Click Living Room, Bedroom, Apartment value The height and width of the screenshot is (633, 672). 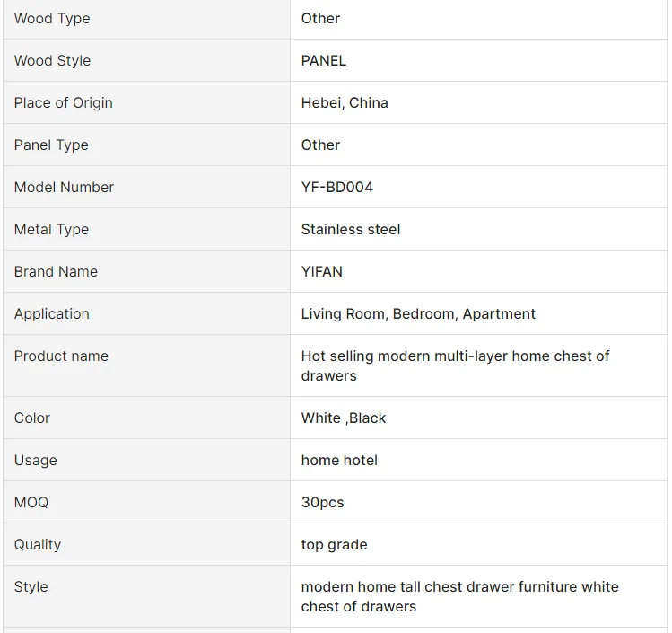(418, 314)
